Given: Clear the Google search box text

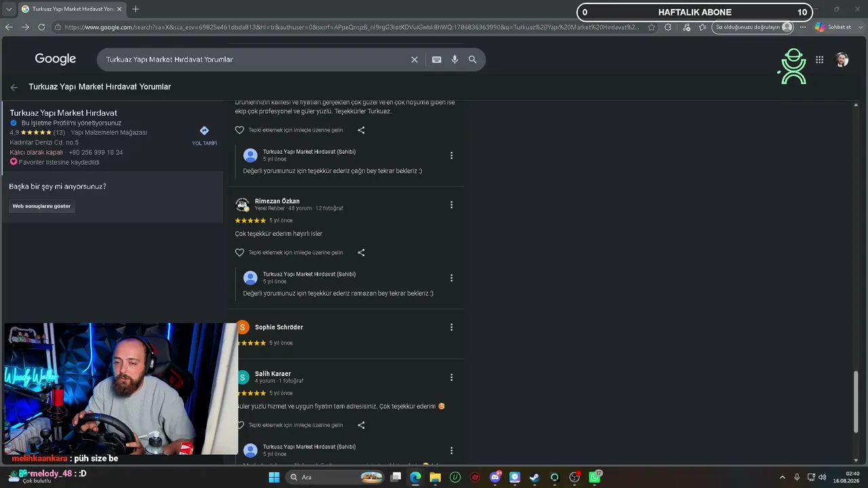Looking at the screenshot, I should point(414,60).
